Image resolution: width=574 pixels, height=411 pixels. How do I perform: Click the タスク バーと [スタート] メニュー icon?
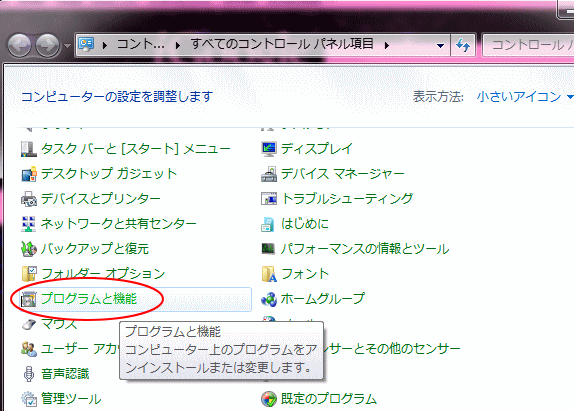click(29, 149)
